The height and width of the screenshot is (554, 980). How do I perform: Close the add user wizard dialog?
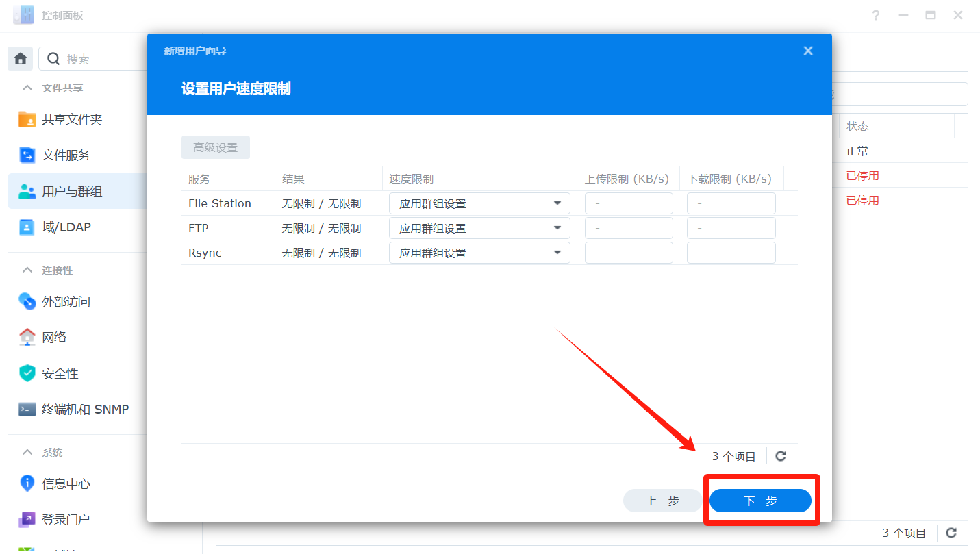[x=808, y=51]
